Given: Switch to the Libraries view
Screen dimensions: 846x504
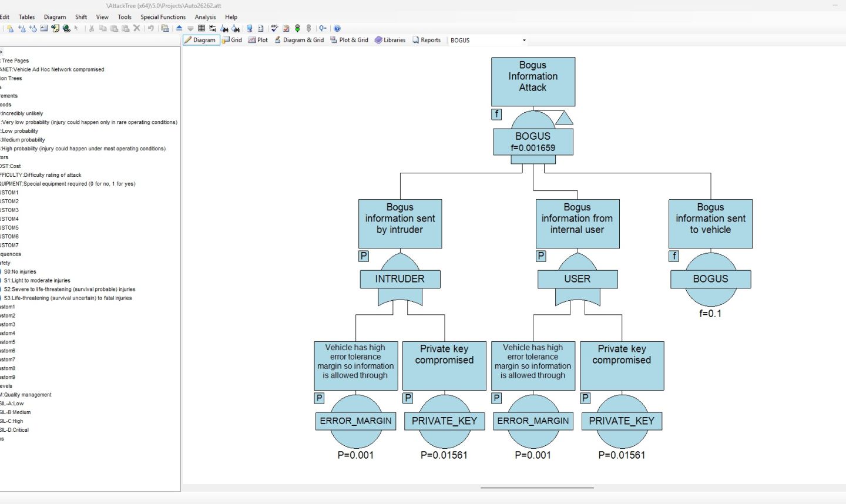Looking at the screenshot, I should pos(390,40).
